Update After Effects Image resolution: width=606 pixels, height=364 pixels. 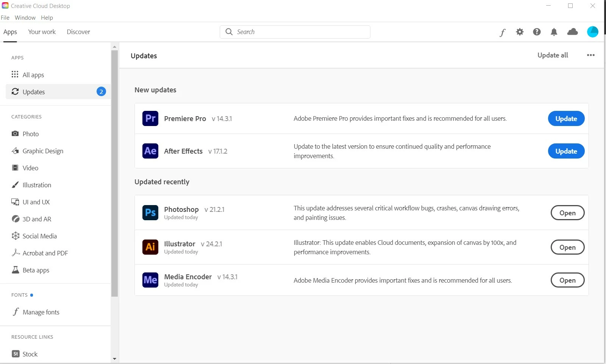(x=566, y=151)
